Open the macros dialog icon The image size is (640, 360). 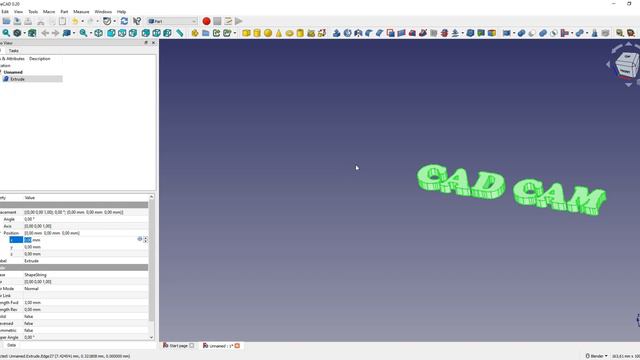(228, 21)
